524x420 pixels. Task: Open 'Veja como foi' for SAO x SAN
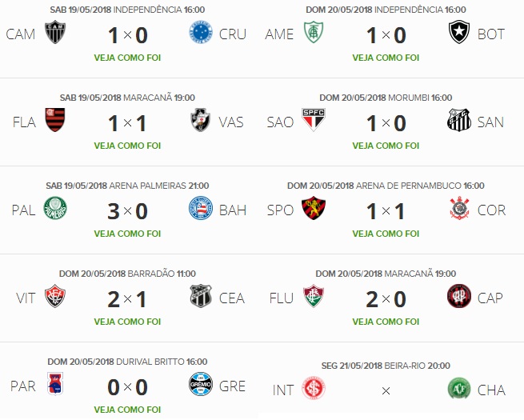coord(386,146)
